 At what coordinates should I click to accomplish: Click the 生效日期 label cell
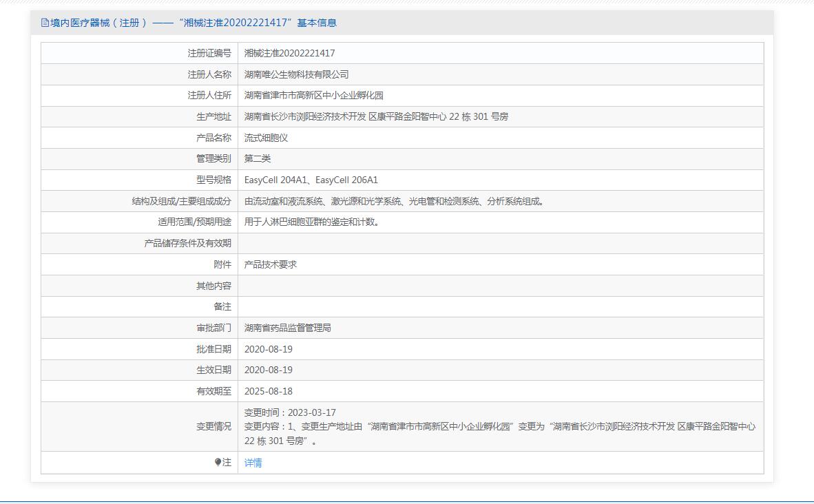(140, 370)
